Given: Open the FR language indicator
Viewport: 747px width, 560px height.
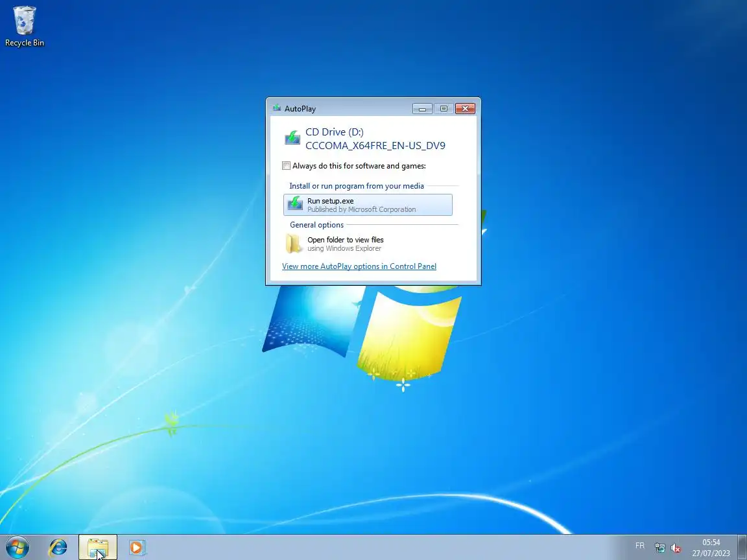Looking at the screenshot, I should point(640,546).
